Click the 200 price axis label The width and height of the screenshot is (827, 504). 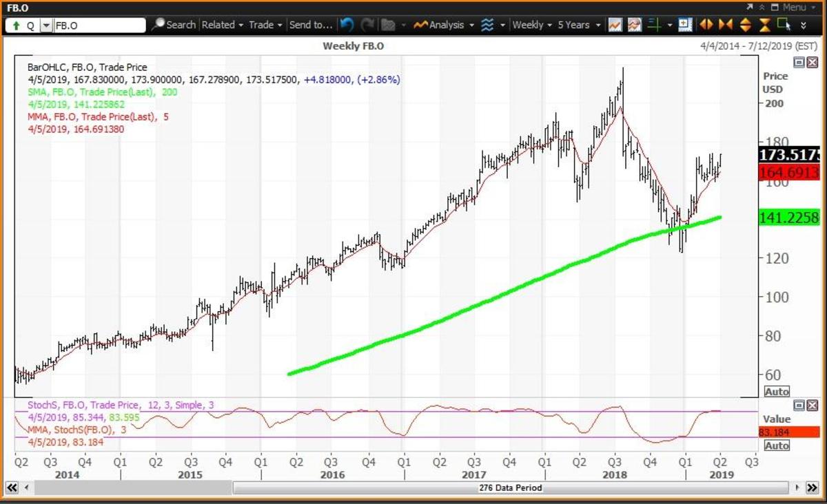pos(775,103)
